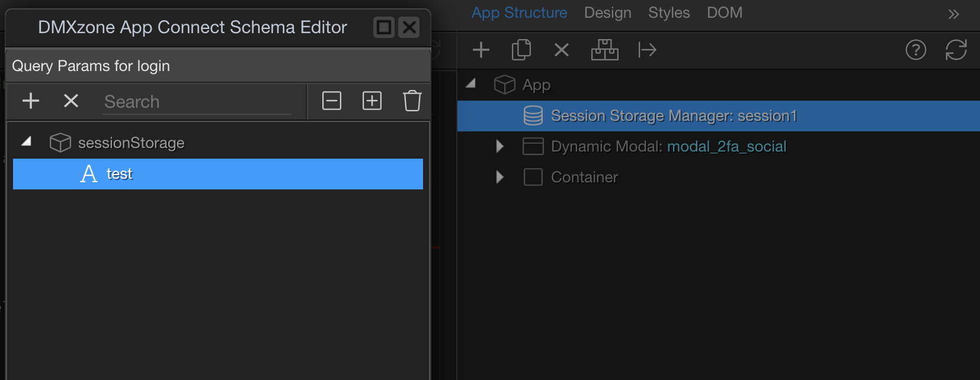Collapse all schema nodes with minus-box icon
The height and width of the screenshot is (380, 980).
(x=332, y=101)
